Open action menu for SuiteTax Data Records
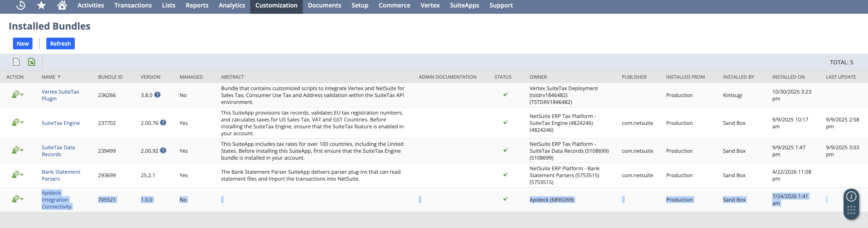 18,150
